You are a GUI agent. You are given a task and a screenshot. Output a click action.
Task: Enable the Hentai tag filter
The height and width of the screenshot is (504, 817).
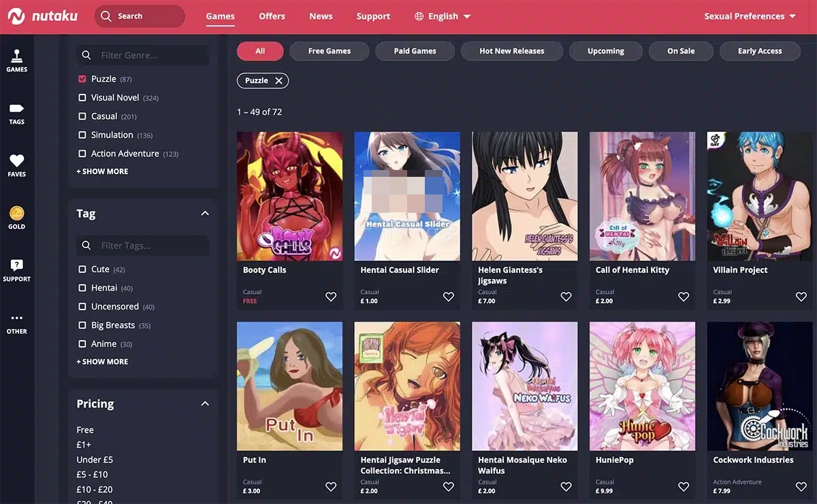coord(81,288)
